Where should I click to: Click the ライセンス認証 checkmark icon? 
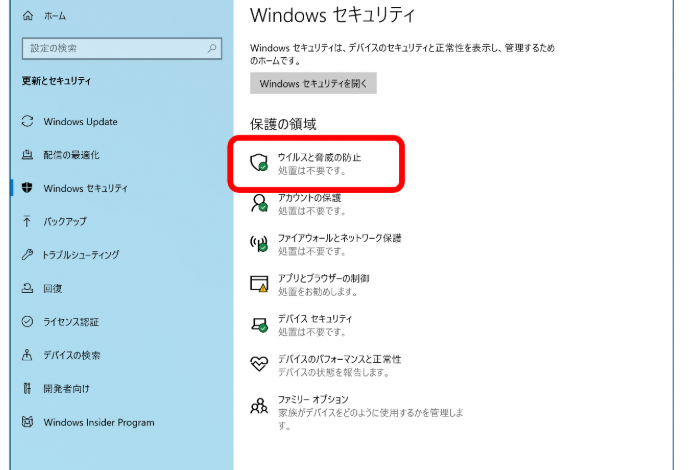pyautogui.click(x=27, y=322)
